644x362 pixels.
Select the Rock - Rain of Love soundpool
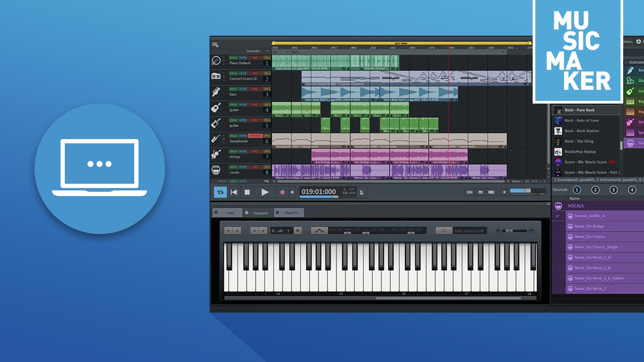586,120
